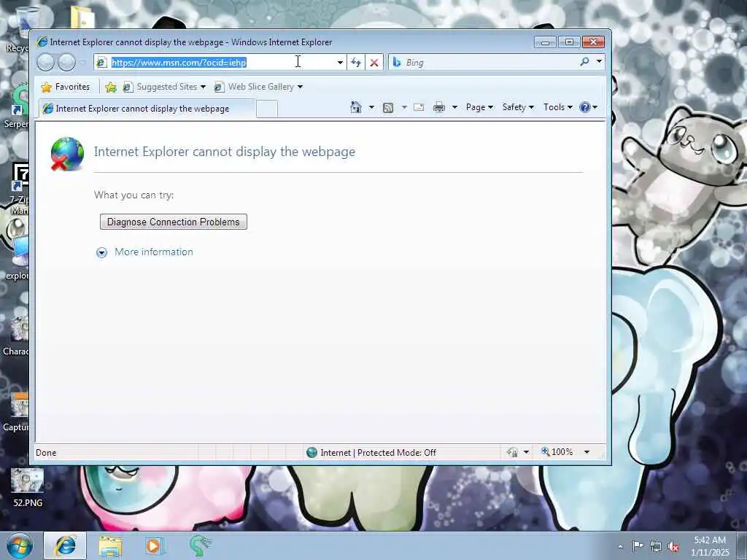Viewport: 747px width, 560px height.
Task: Click the Home page icon
Action: pyautogui.click(x=356, y=107)
